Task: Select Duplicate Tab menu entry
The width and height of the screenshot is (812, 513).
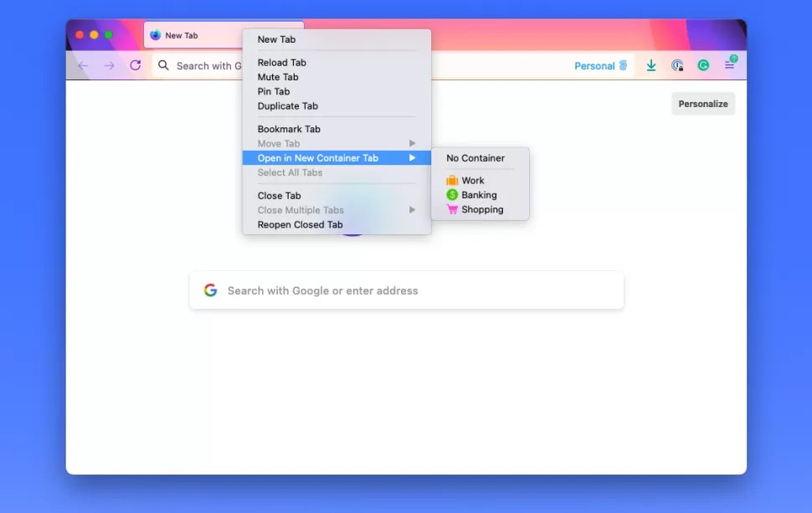Action: tap(288, 106)
